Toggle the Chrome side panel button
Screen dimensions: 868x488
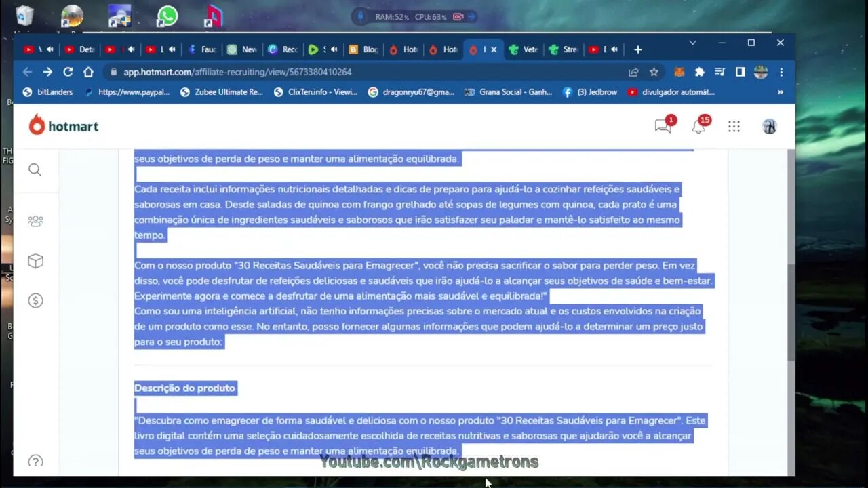click(741, 72)
